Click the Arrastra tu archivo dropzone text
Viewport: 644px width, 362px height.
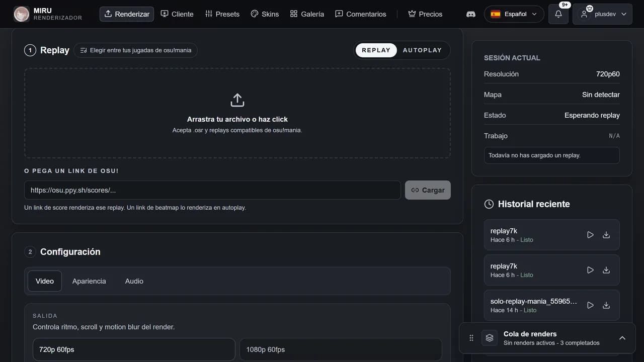click(x=237, y=119)
